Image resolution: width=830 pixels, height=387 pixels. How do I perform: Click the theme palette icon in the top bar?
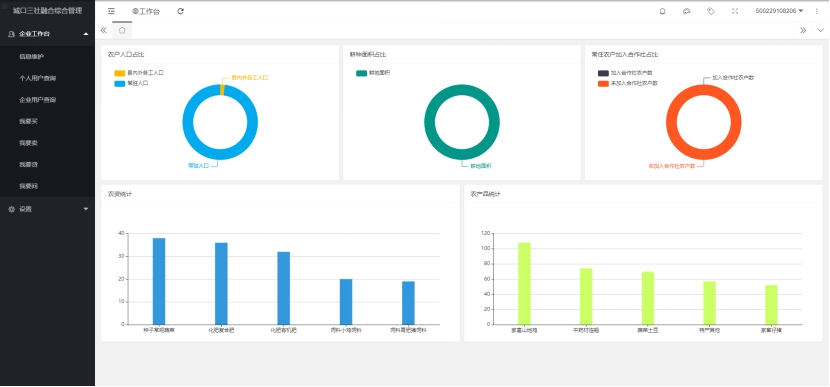[687, 11]
